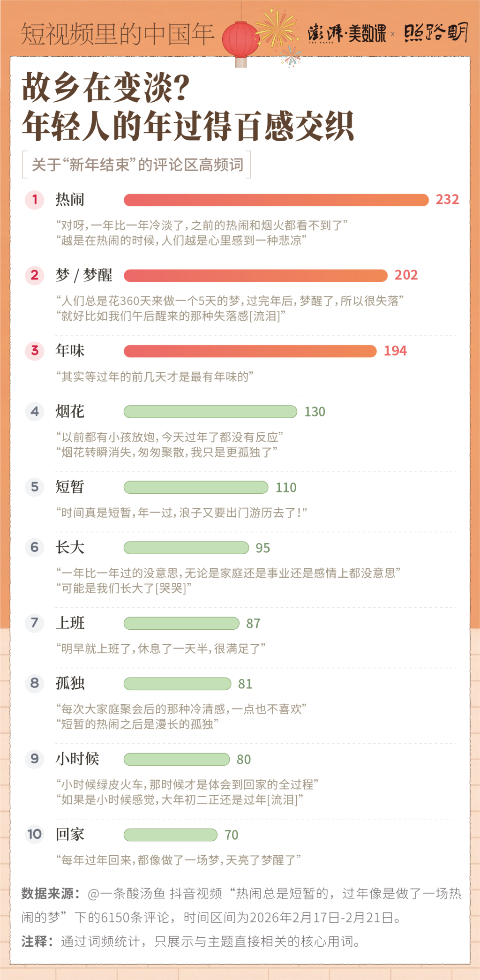
Task: Click the 梦 / 梦醒 keyword label
Action: pos(84,275)
